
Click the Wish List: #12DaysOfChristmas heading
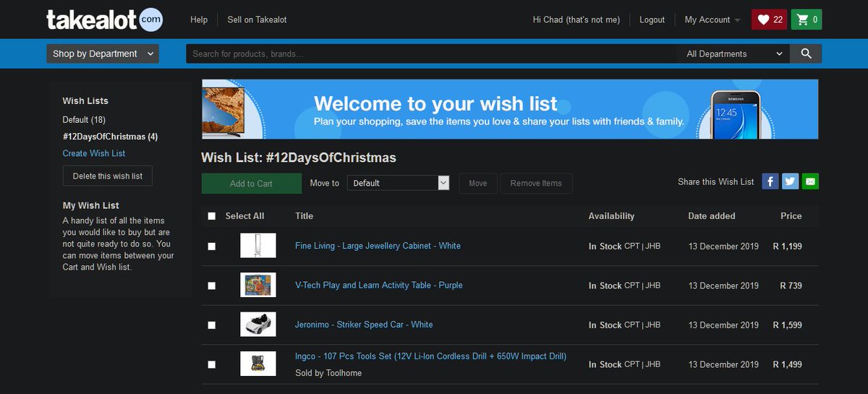tap(299, 158)
